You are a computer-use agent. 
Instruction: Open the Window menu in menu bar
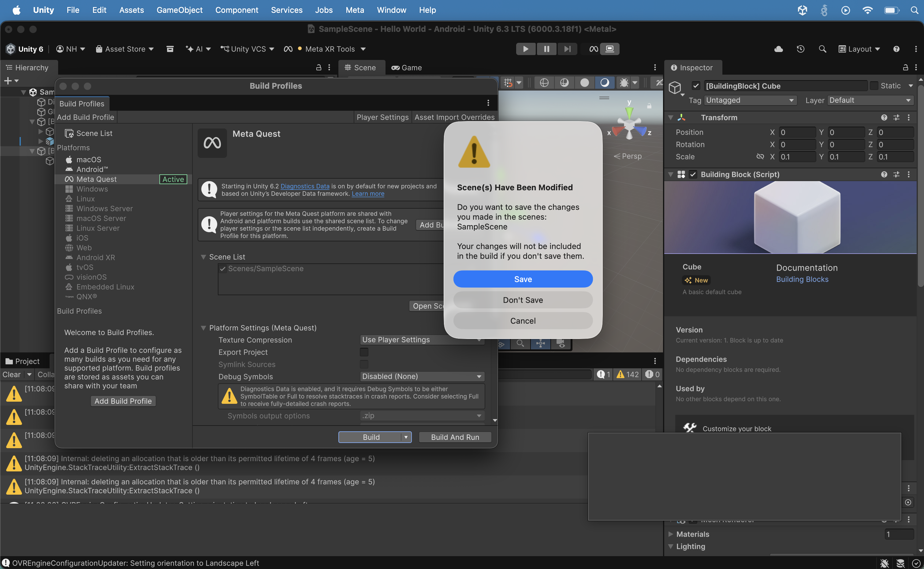(391, 10)
